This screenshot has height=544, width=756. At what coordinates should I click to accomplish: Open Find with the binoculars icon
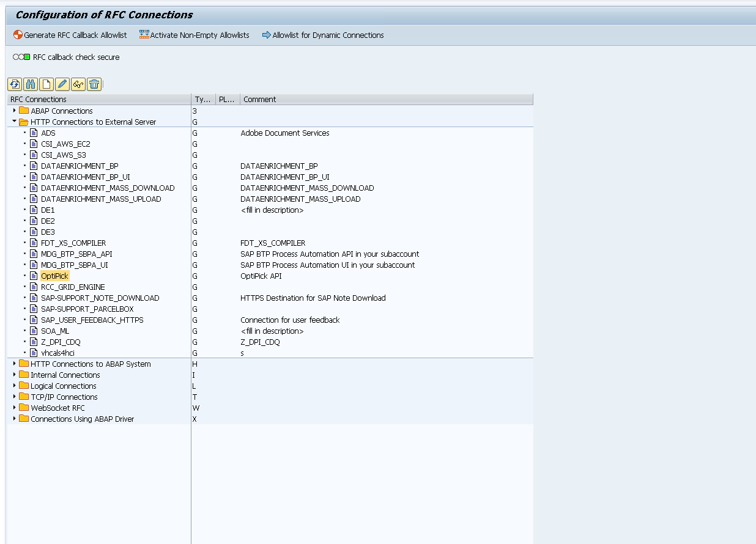point(31,84)
